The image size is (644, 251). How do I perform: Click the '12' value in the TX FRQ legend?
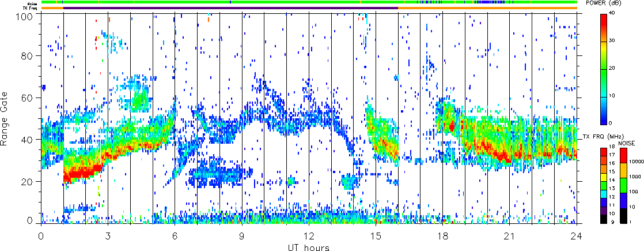[x=612, y=197]
